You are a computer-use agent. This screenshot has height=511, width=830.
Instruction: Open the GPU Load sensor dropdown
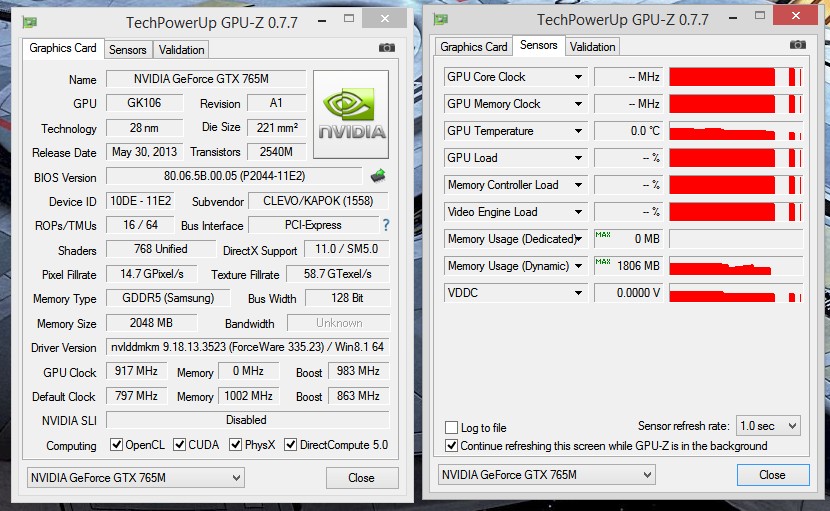pyautogui.click(x=579, y=158)
